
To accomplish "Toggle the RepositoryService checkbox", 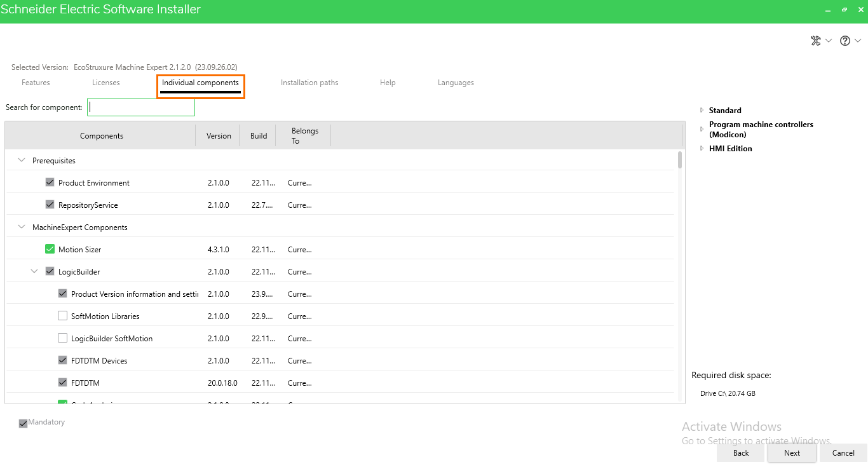I will point(50,205).
